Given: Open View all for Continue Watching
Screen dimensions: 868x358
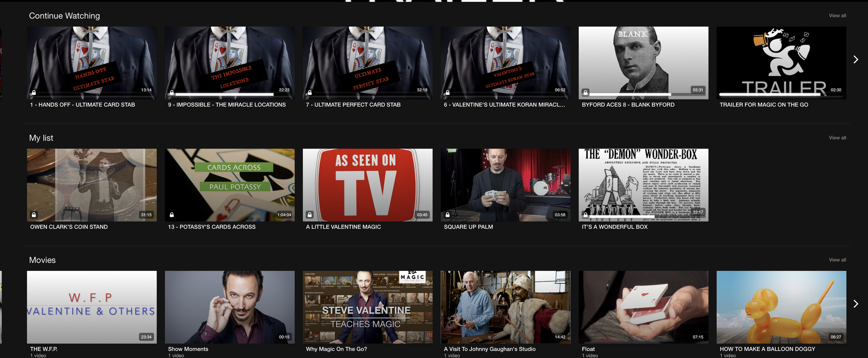Looking at the screenshot, I should tap(837, 16).
